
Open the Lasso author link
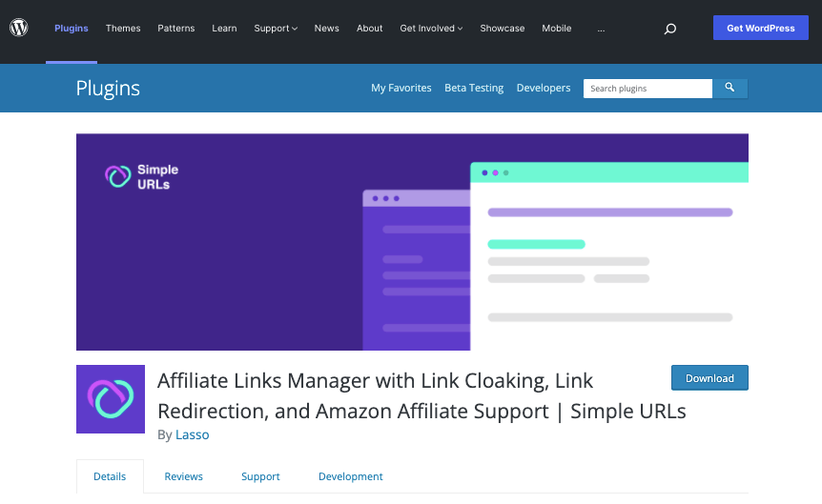[193, 434]
